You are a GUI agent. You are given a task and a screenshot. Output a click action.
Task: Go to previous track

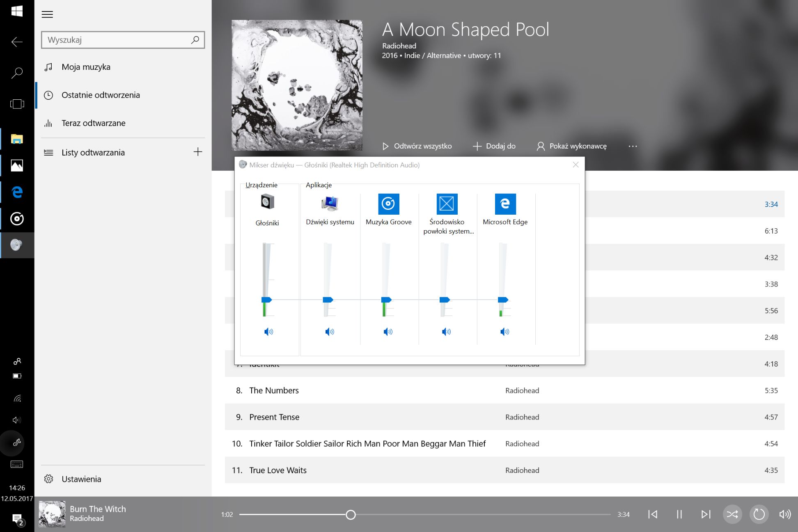[653, 514]
